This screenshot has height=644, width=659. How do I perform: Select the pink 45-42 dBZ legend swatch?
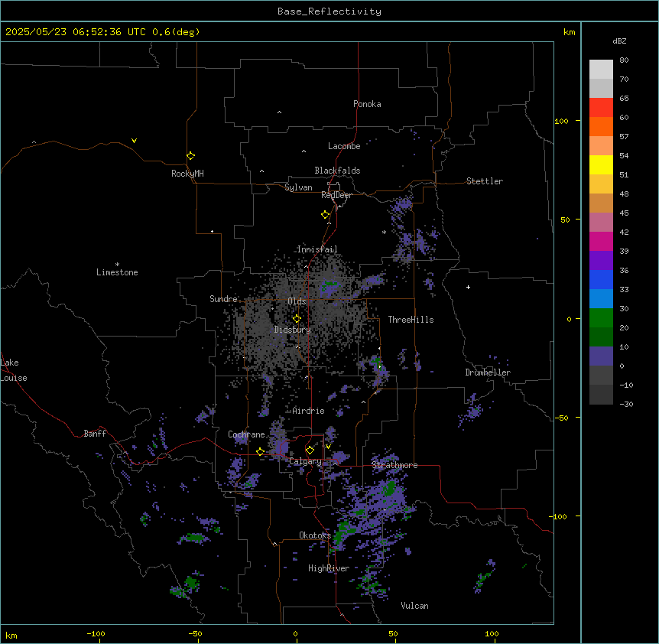601,223
